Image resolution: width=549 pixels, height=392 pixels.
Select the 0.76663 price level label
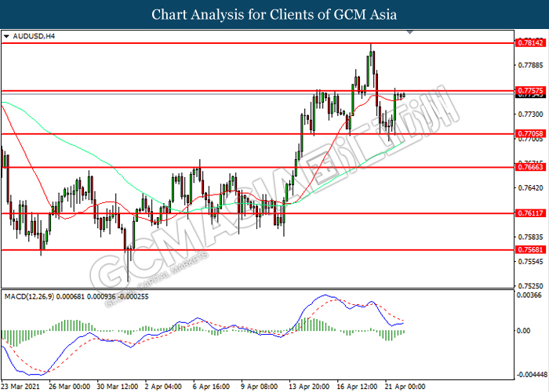coord(531,167)
